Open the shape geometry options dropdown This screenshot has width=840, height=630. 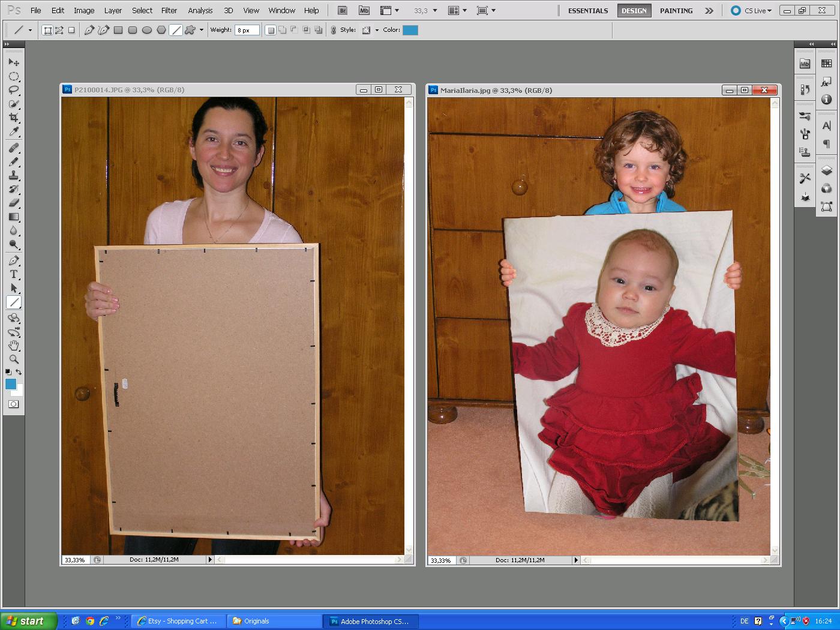[202, 30]
